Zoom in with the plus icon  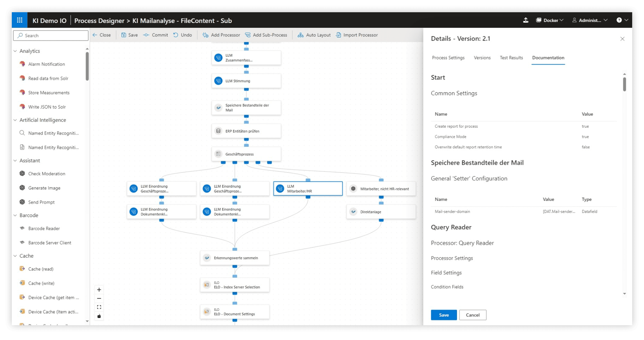pos(99,290)
